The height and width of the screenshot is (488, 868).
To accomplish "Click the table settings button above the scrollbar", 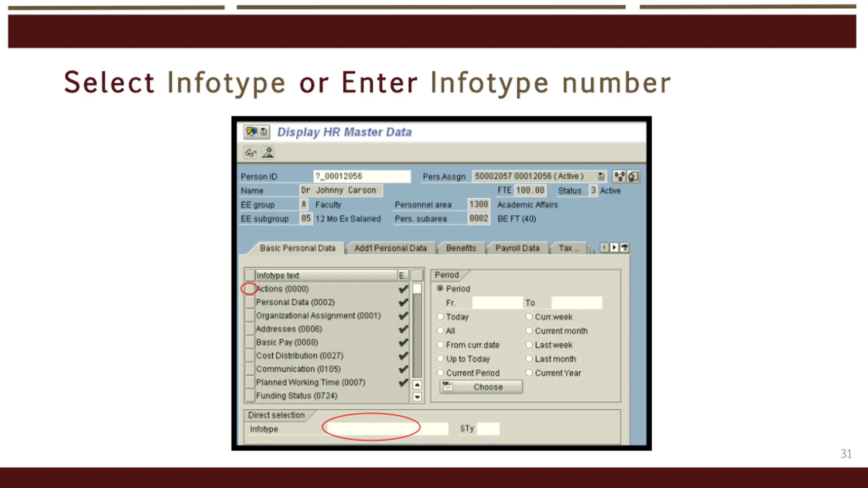I will (x=417, y=275).
